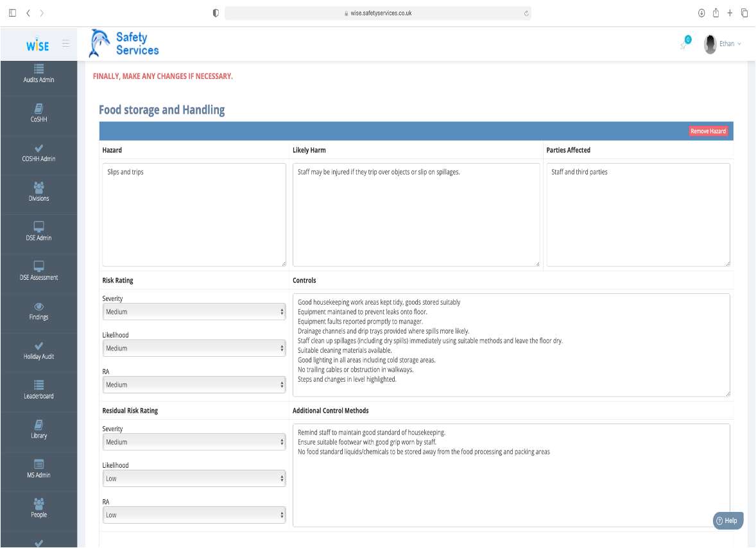756x548 pixels.
Task: Open Risk Rating Severity dropdown
Action: pyautogui.click(x=194, y=312)
